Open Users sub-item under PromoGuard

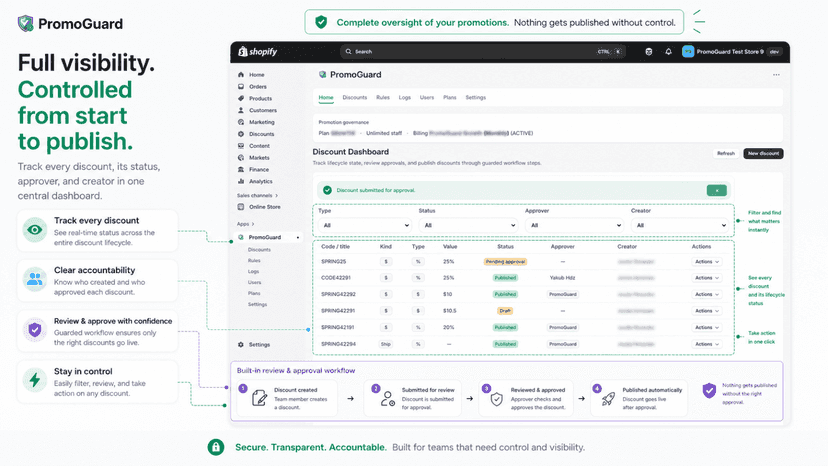pyautogui.click(x=255, y=283)
